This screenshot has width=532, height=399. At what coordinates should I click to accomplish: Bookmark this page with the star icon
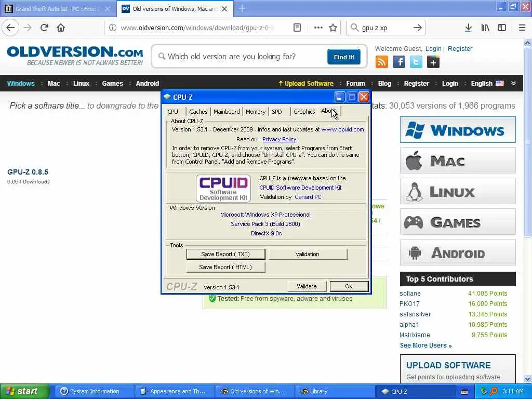point(333,28)
